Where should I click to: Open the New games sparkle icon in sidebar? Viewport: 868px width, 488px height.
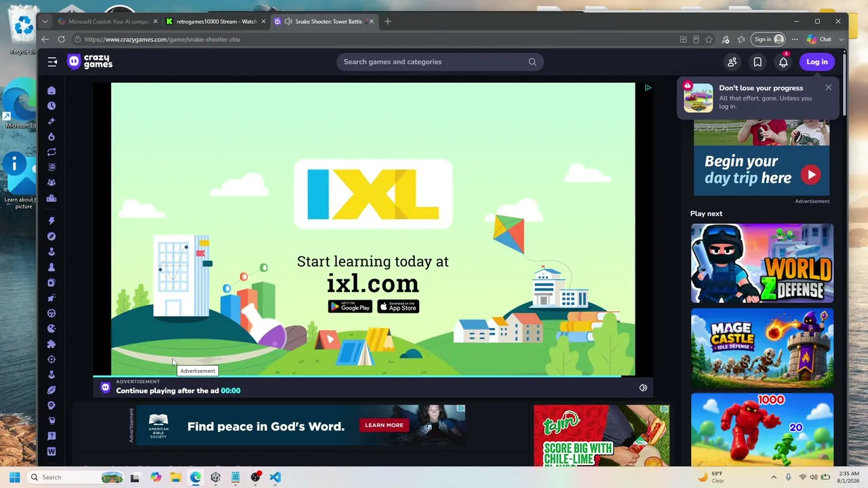(52, 121)
